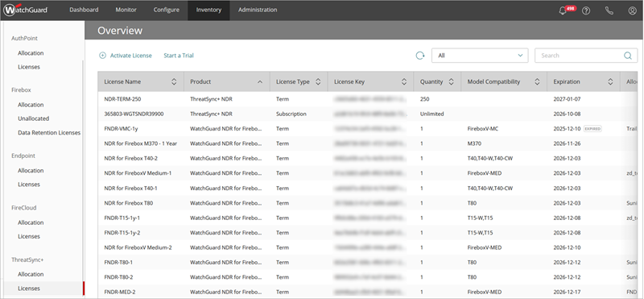Open FireCloud Licenses in sidebar
This screenshot has height=299, width=644.
(x=29, y=236)
